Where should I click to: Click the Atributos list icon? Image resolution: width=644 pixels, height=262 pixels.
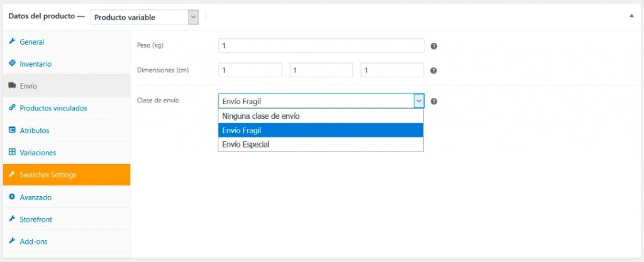point(12,130)
